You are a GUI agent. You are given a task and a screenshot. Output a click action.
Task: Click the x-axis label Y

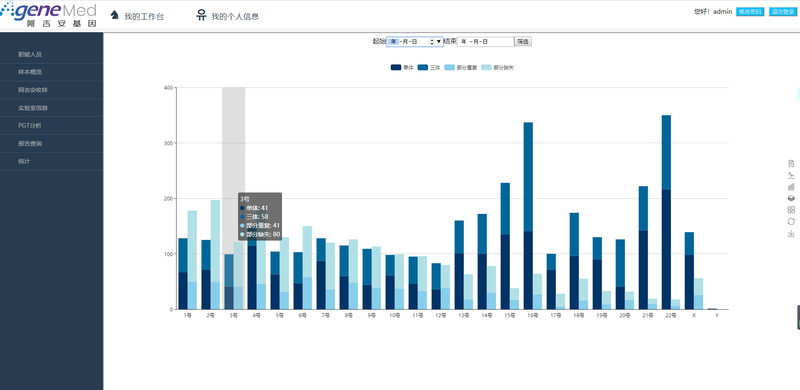pyautogui.click(x=717, y=316)
